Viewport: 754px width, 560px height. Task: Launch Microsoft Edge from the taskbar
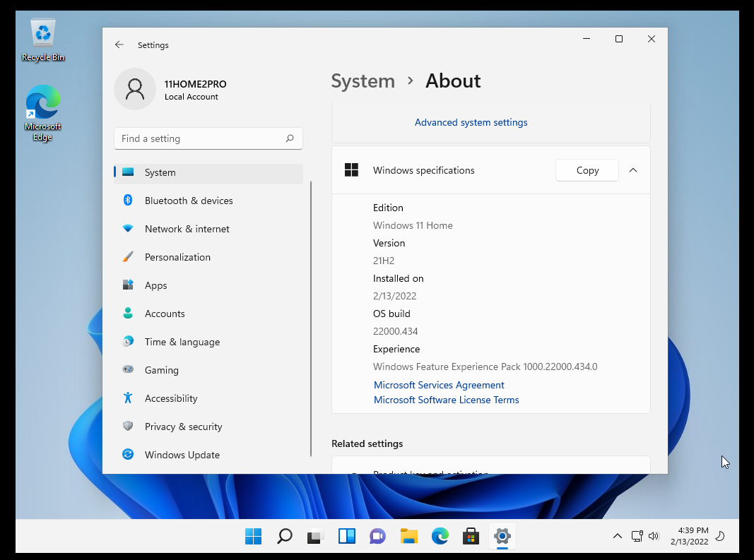click(440, 536)
